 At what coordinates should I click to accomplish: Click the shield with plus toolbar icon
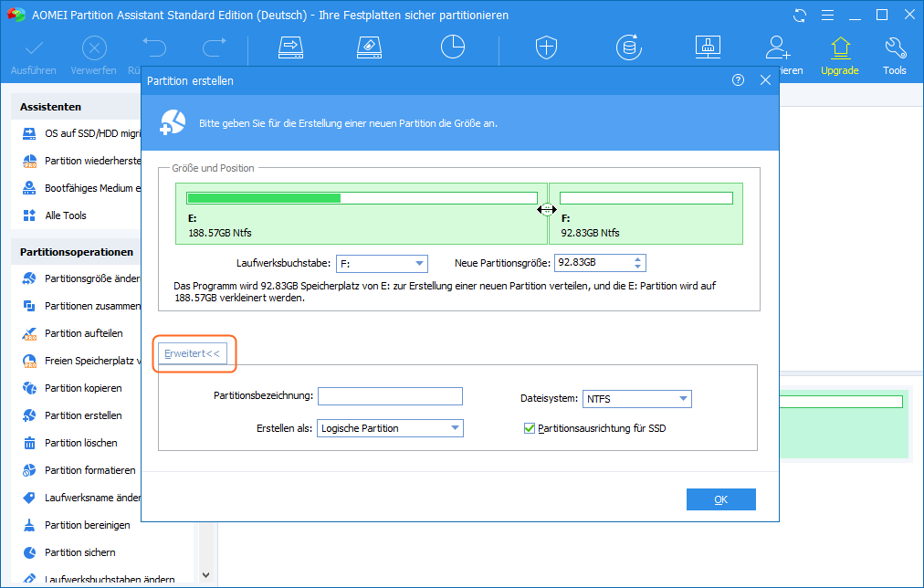[546, 47]
